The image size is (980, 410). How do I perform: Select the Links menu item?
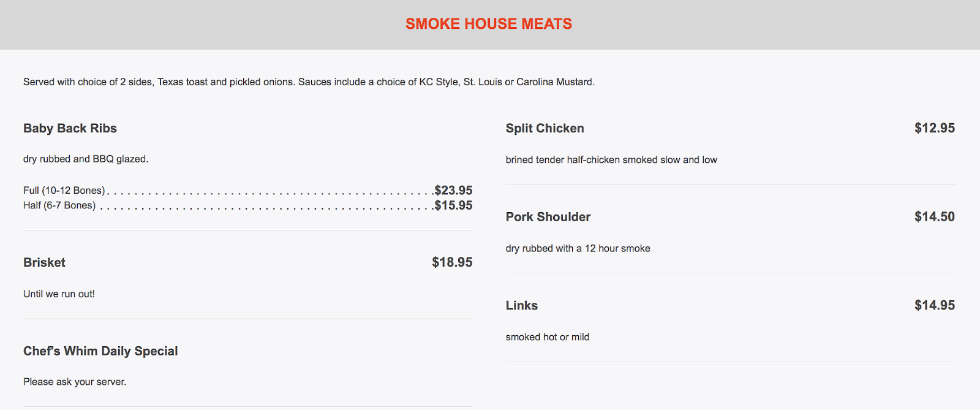[x=522, y=306]
